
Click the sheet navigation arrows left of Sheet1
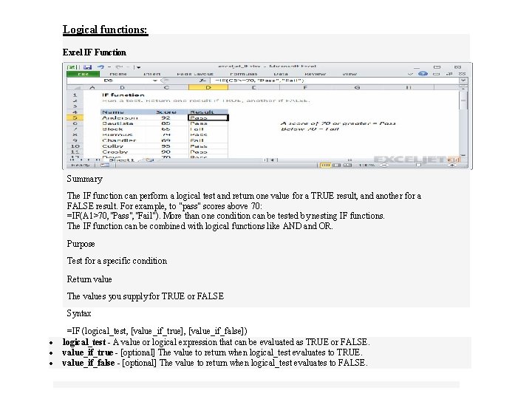85,160
